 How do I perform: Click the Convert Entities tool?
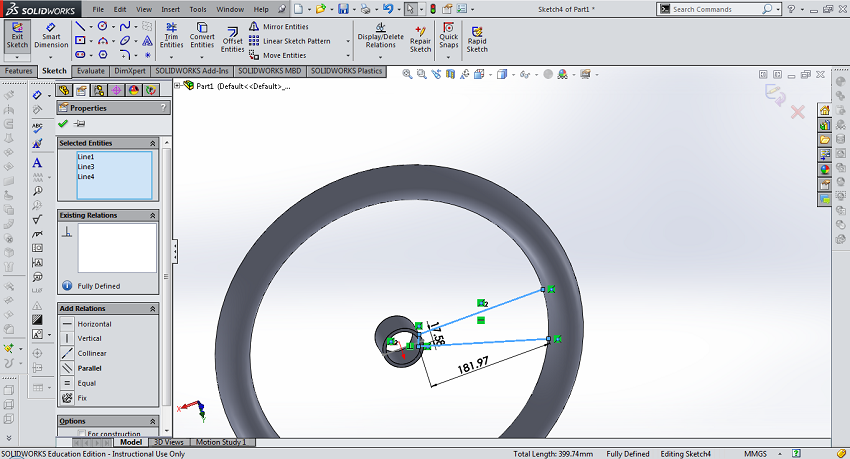tap(202, 35)
